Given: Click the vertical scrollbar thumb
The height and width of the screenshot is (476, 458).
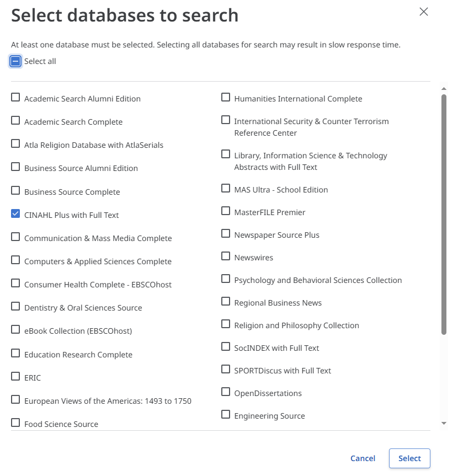Looking at the screenshot, I should pos(444,214).
